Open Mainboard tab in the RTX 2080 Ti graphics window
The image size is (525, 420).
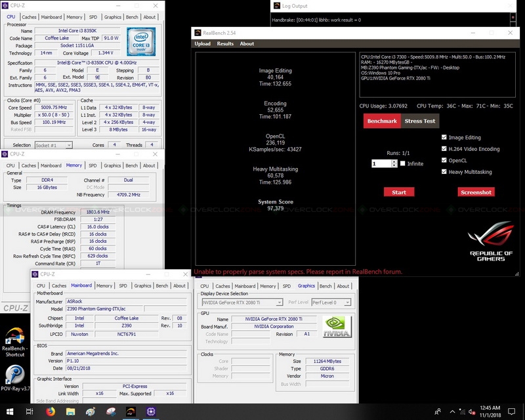coord(245,286)
